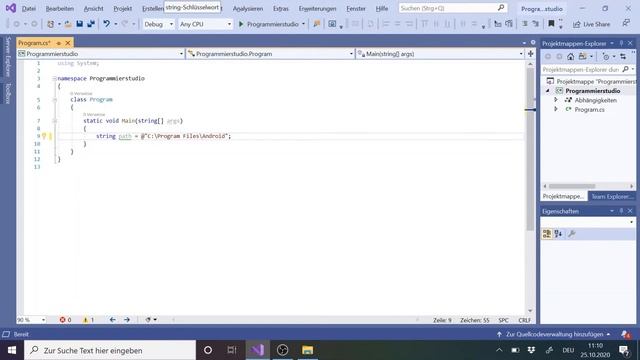Click the Live Share button
The height and width of the screenshot is (360, 640).
tap(592, 24)
